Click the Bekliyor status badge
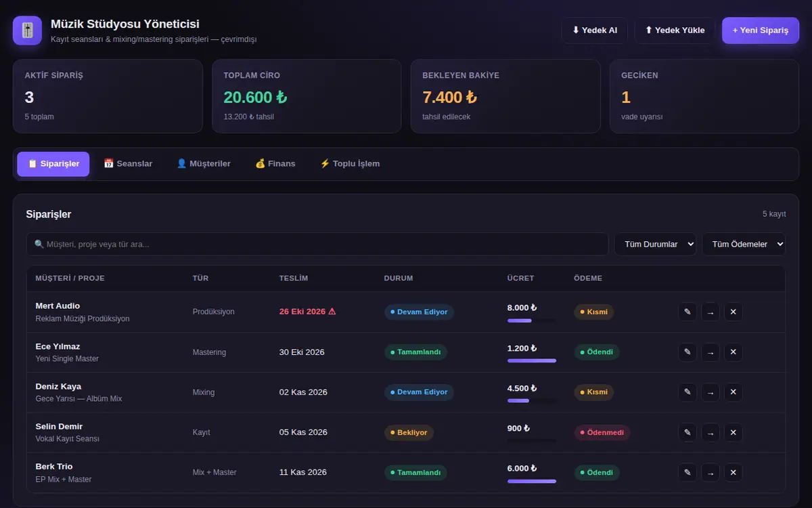The image size is (812, 508). 409,432
